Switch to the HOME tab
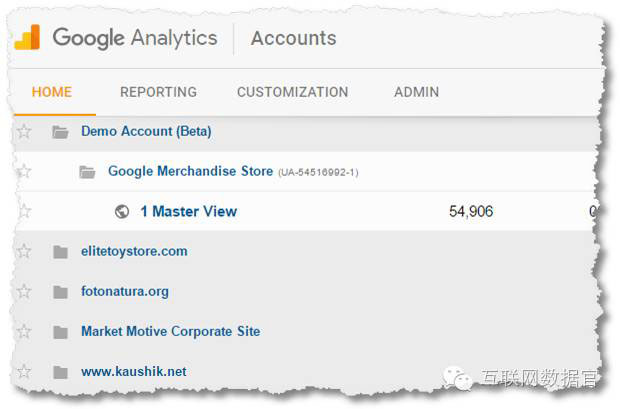Image resolution: width=620 pixels, height=409 pixels. click(x=52, y=92)
